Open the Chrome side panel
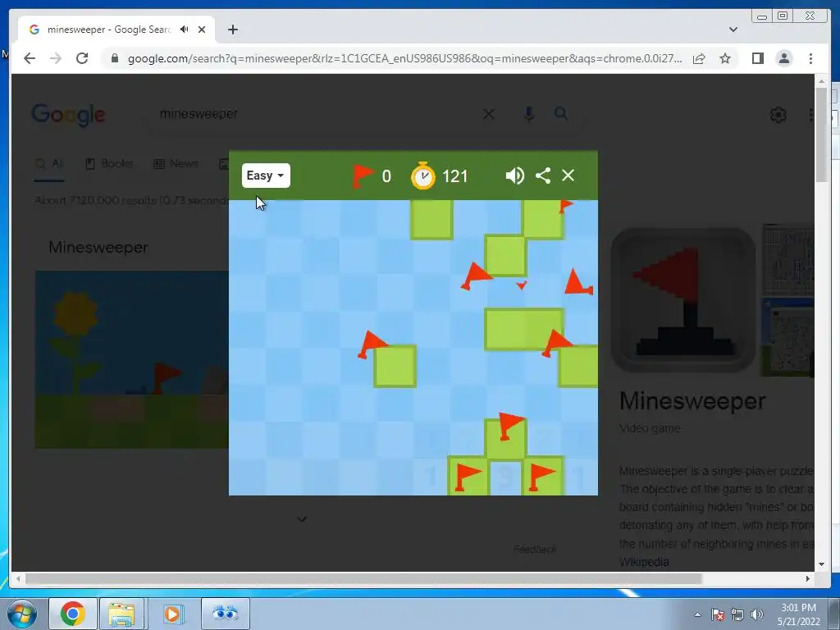This screenshot has width=840, height=630. point(757,58)
